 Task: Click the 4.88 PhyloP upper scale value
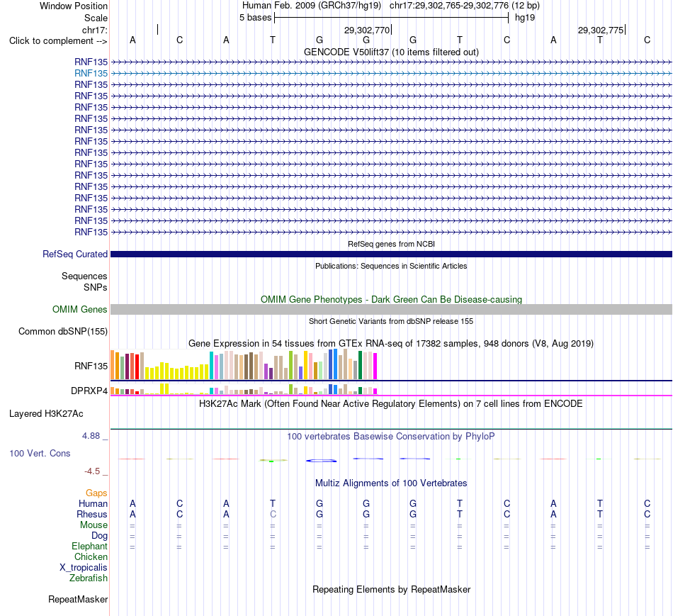(91, 435)
